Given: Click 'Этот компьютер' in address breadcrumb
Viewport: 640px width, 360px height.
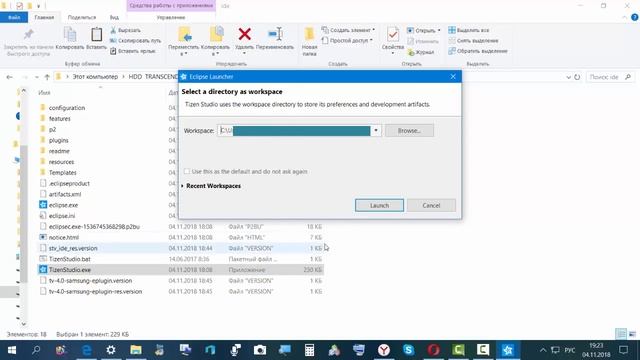Looking at the screenshot, I should [95, 77].
